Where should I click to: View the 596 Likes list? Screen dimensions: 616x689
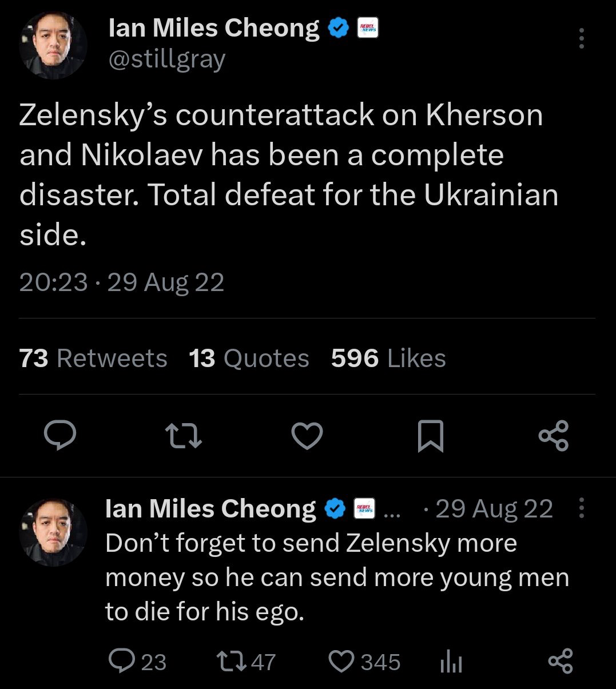[x=388, y=359]
